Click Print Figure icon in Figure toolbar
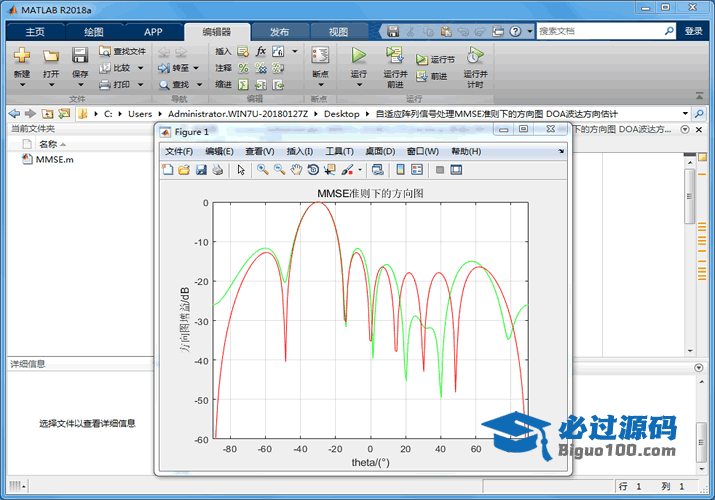 (218, 170)
